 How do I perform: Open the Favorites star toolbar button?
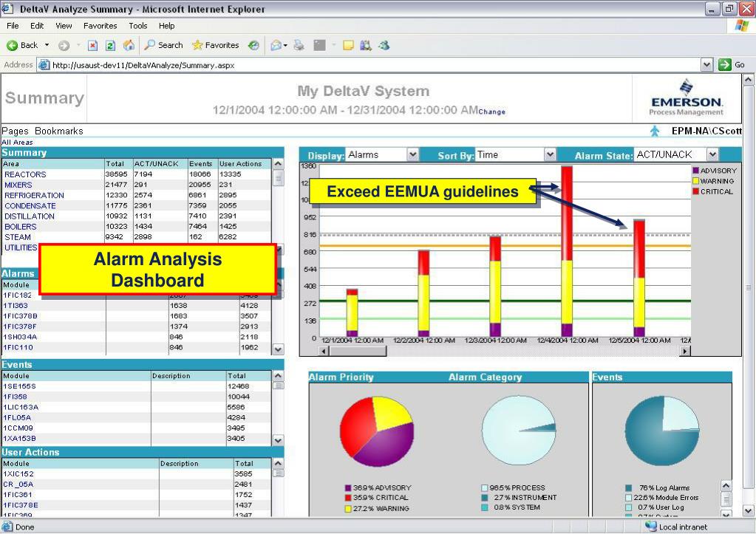pos(215,45)
